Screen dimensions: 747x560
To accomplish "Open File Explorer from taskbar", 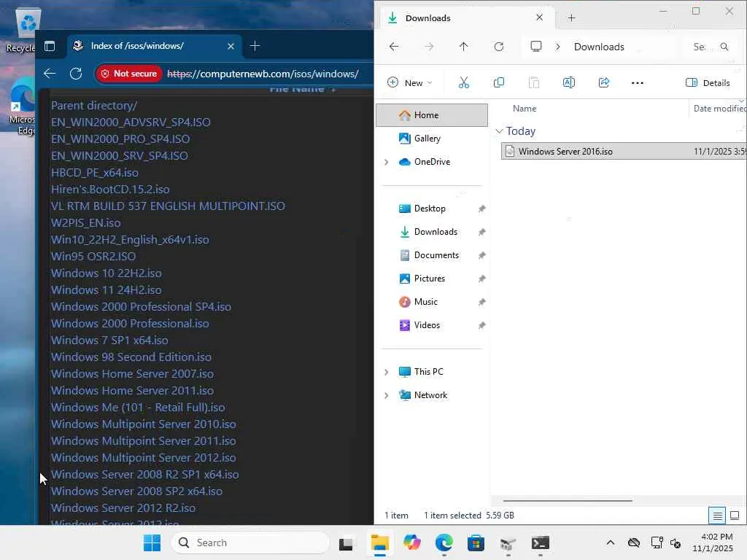I will 379,542.
